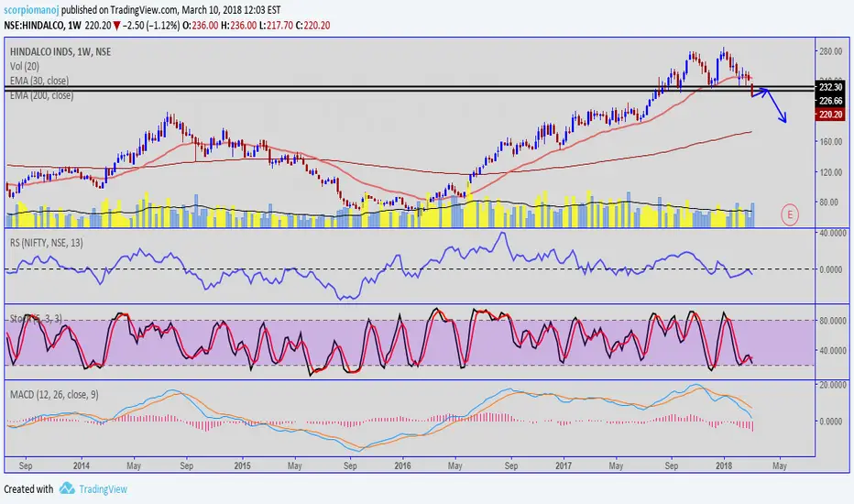Click the 40.0000 RS axis value
Screen dimensions: 854x504
point(833,233)
